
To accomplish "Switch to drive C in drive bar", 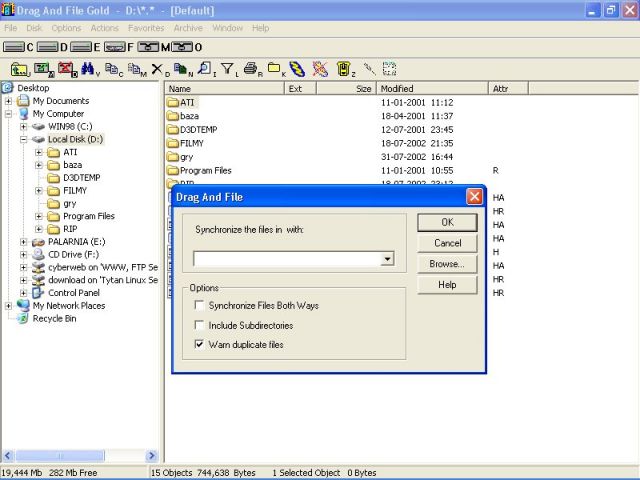I will (18, 47).
